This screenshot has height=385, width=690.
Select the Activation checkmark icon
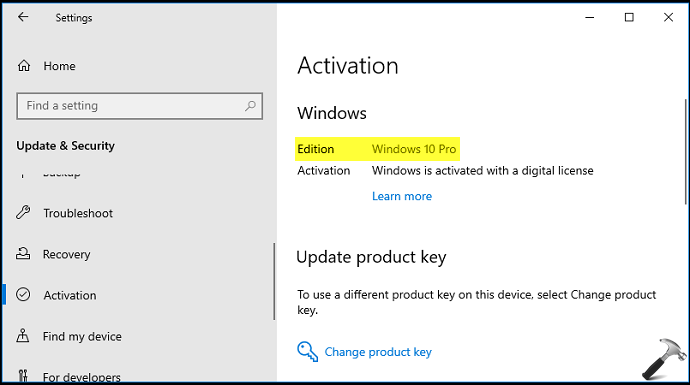23,294
